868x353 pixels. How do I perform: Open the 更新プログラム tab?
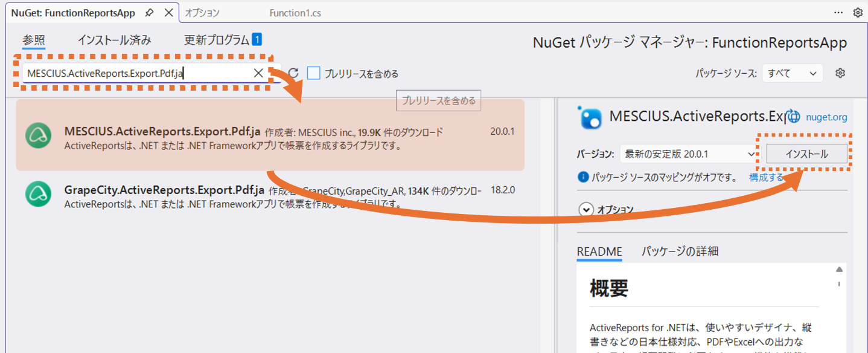coord(223,40)
